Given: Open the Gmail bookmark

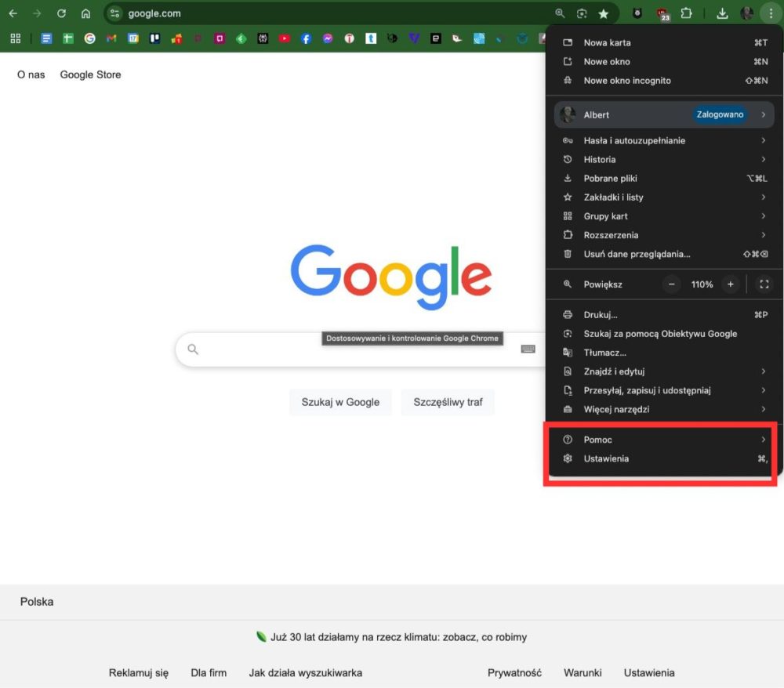Looking at the screenshot, I should (x=111, y=38).
